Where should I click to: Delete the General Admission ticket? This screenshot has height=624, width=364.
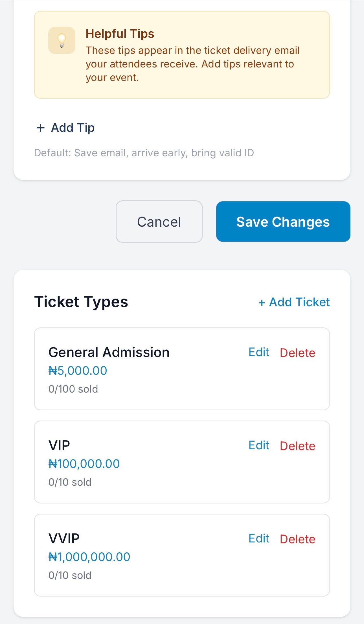297,353
